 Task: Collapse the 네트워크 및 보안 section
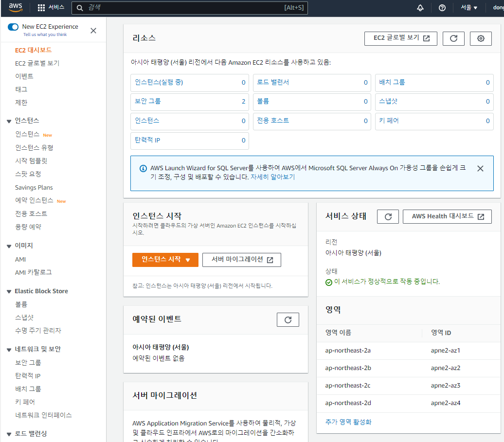click(x=9, y=350)
